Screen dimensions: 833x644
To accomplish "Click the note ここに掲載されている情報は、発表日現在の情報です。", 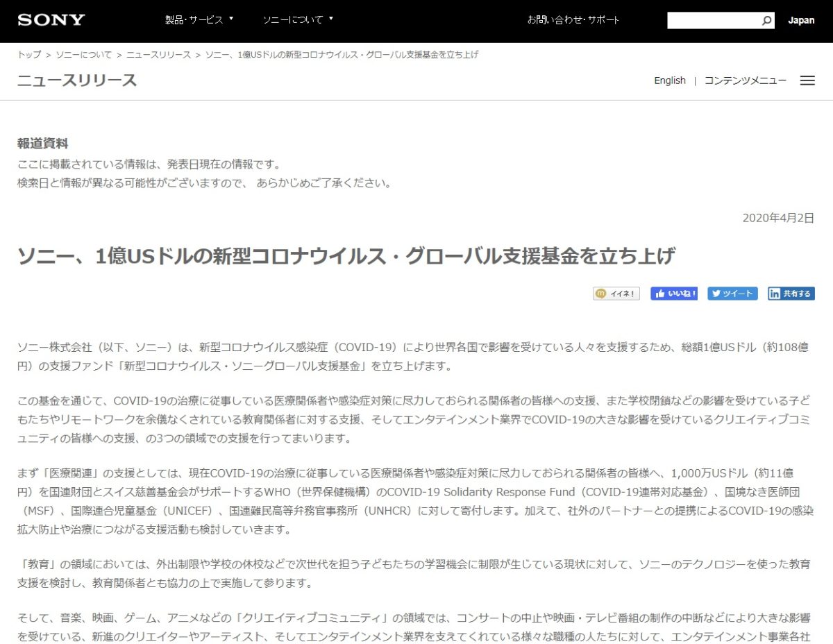I will (149, 164).
